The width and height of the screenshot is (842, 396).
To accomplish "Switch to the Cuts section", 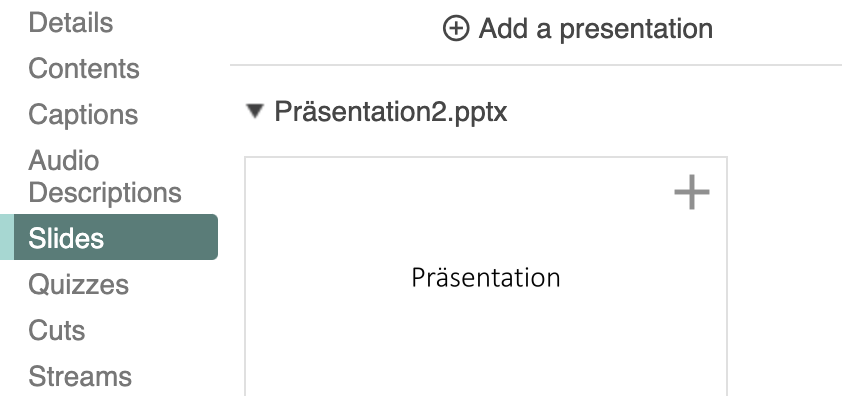I will coord(56,330).
